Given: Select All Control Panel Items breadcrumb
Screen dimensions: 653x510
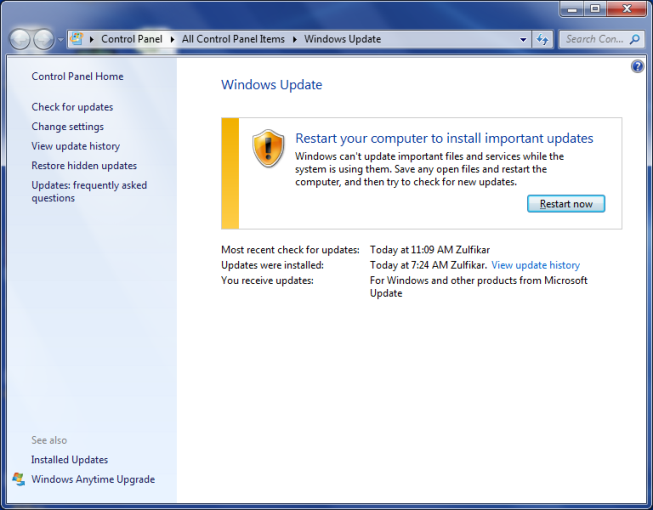Looking at the screenshot, I should click(233, 39).
